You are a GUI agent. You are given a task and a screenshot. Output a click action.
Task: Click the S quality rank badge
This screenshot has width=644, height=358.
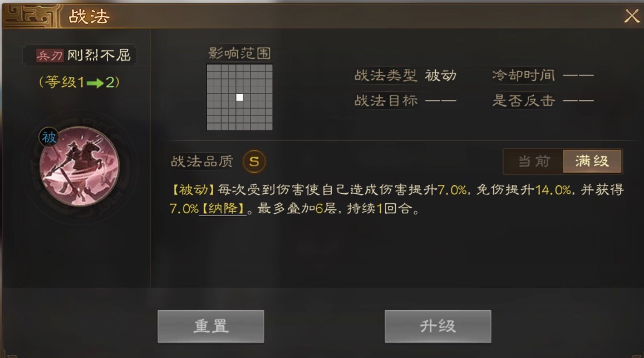(254, 161)
